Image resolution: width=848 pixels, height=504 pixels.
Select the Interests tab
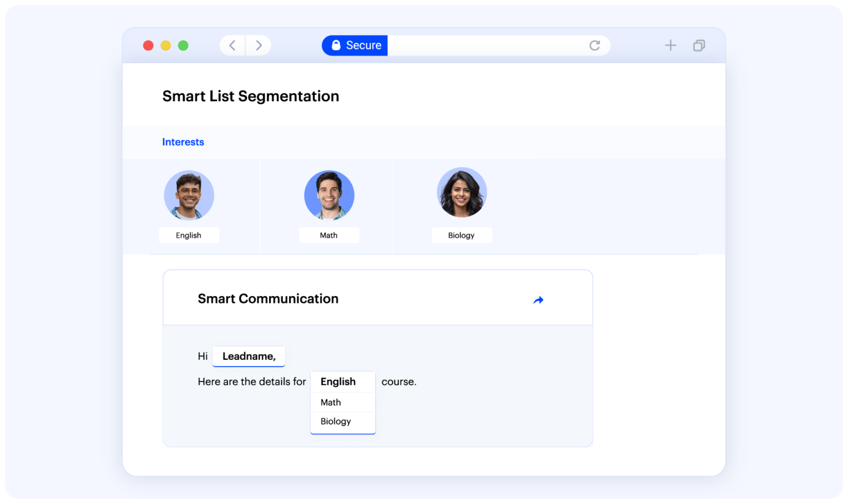pyautogui.click(x=183, y=142)
